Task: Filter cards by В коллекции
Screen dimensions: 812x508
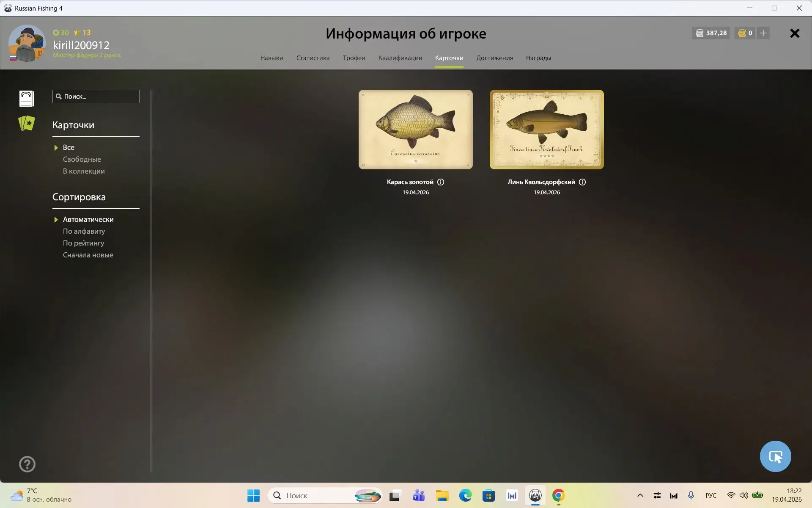Action: [x=84, y=171]
